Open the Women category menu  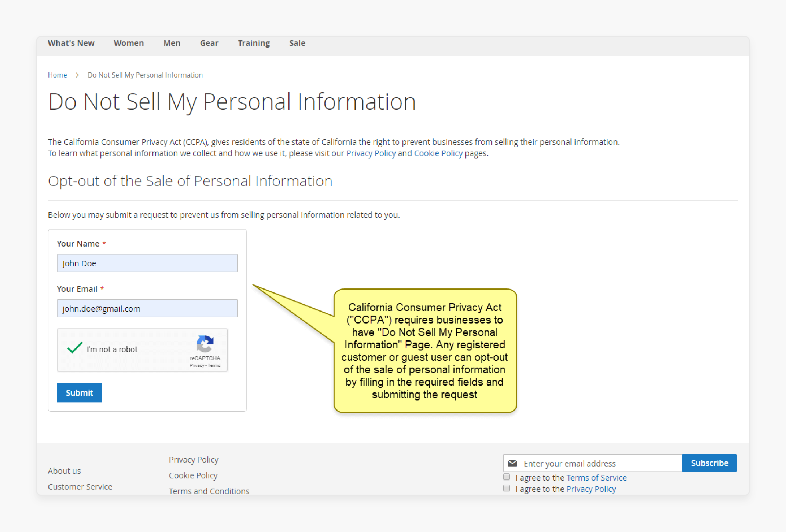tap(129, 43)
